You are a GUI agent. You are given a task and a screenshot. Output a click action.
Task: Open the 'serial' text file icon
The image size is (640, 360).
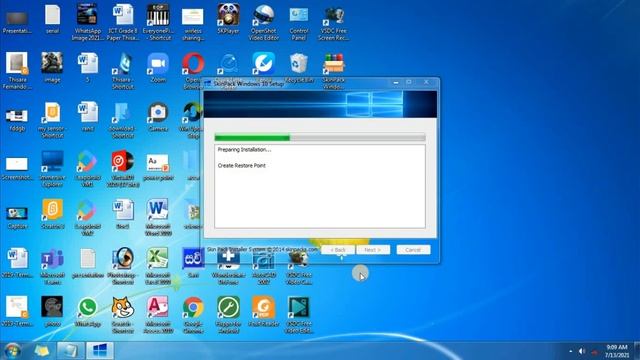(52, 19)
